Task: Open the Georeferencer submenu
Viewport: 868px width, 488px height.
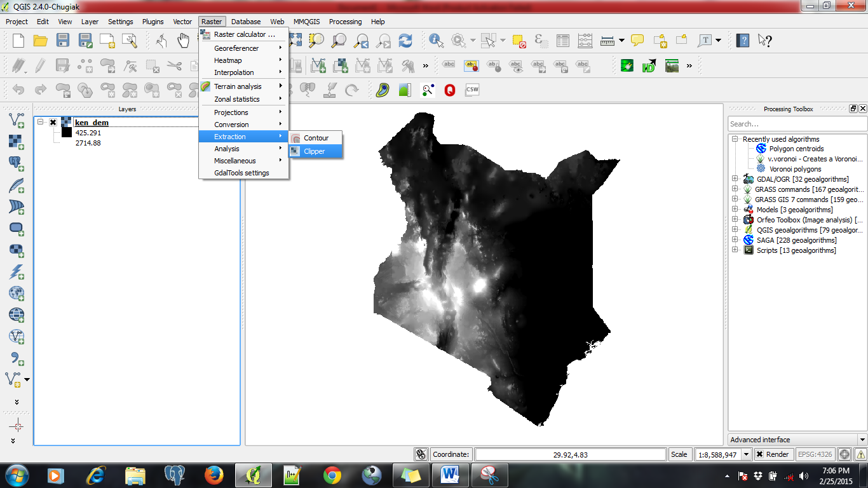Action: point(244,48)
